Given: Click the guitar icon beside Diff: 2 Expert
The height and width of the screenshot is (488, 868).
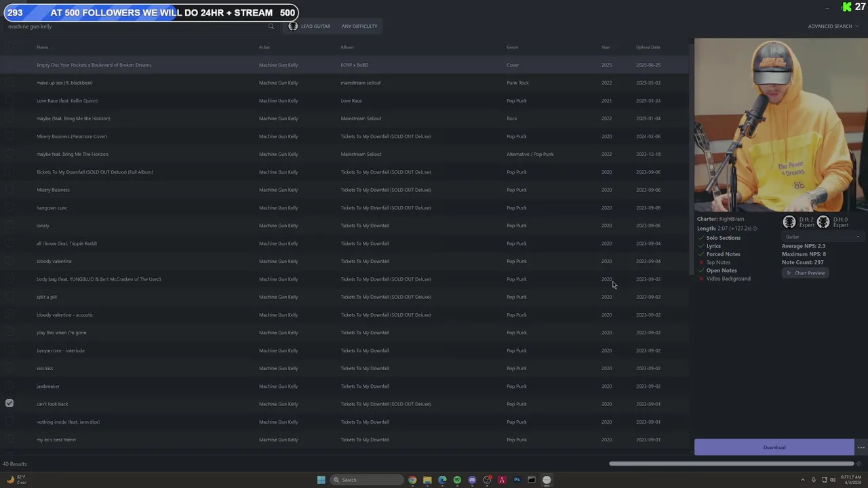Looking at the screenshot, I should tap(789, 222).
